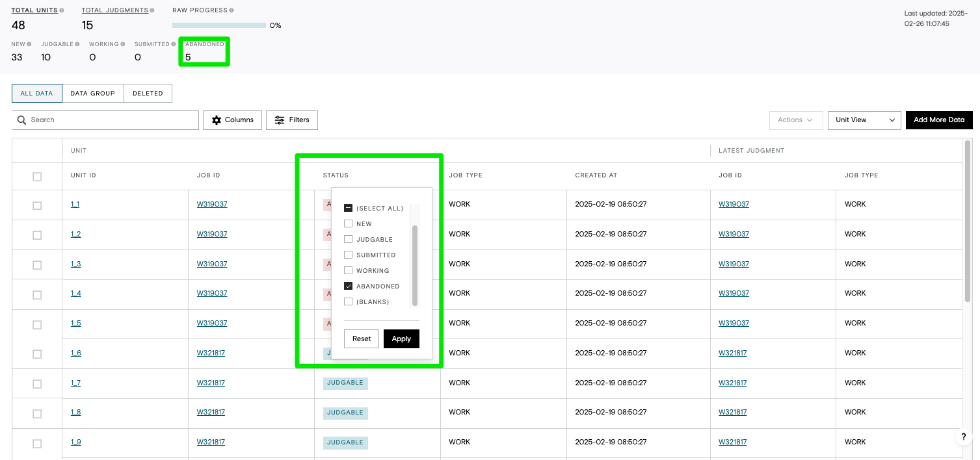Check the NEW status filter option

click(348, 224)
